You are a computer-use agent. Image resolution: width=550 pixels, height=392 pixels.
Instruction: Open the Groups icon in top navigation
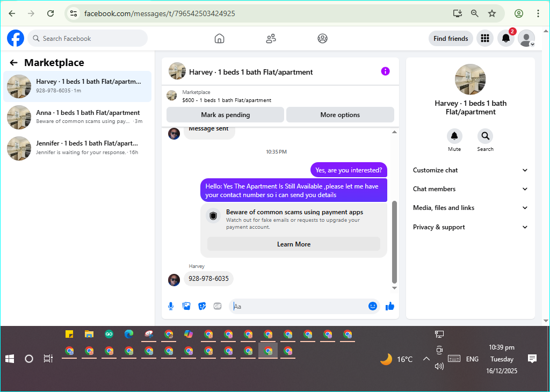[322, 38]
